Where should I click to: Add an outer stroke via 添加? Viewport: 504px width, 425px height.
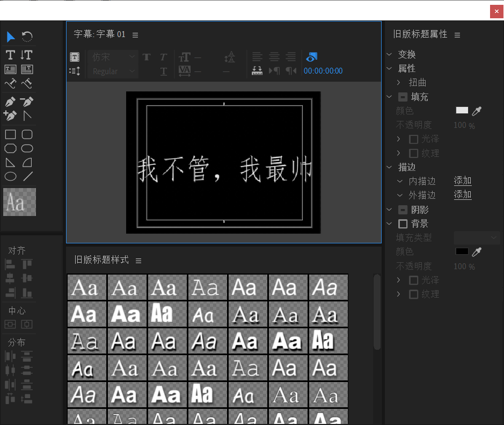point(463,195)
